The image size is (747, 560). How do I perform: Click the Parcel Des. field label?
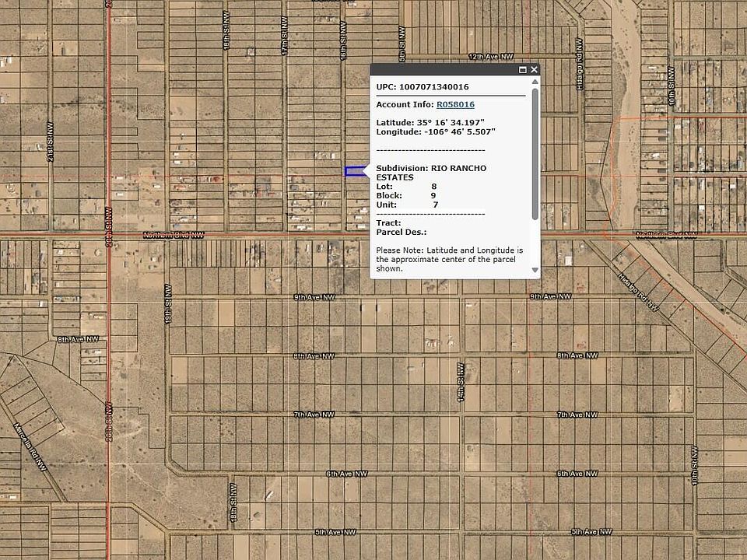(x=402, y=232)
